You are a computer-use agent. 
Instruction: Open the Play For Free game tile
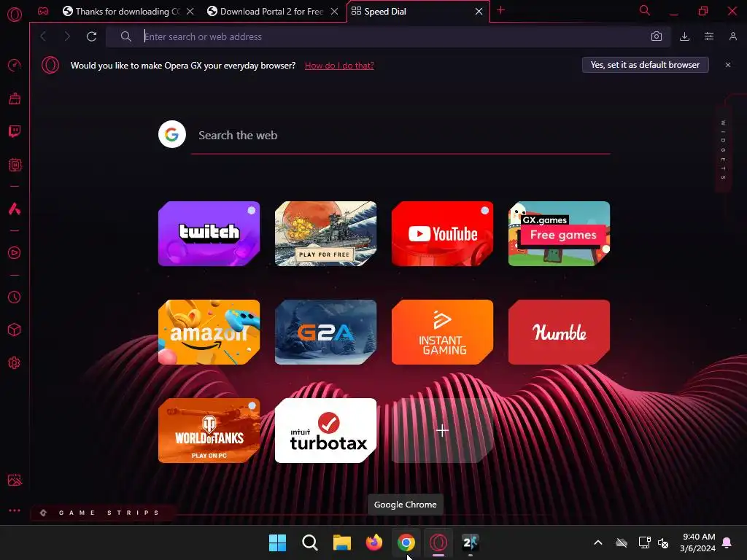tap(326, 233)
